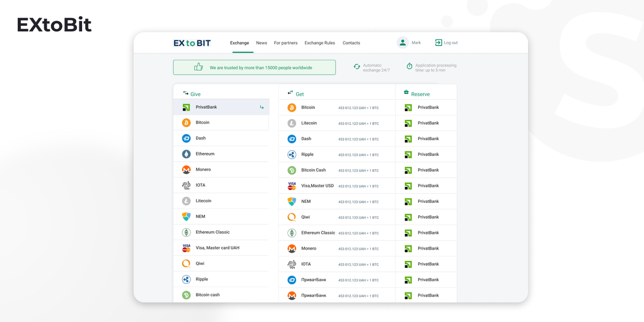Image resolution: width=644 pixels, height=322 pixels.
Task: Select Qiwi icon in Give list
Action: [186, 264]
